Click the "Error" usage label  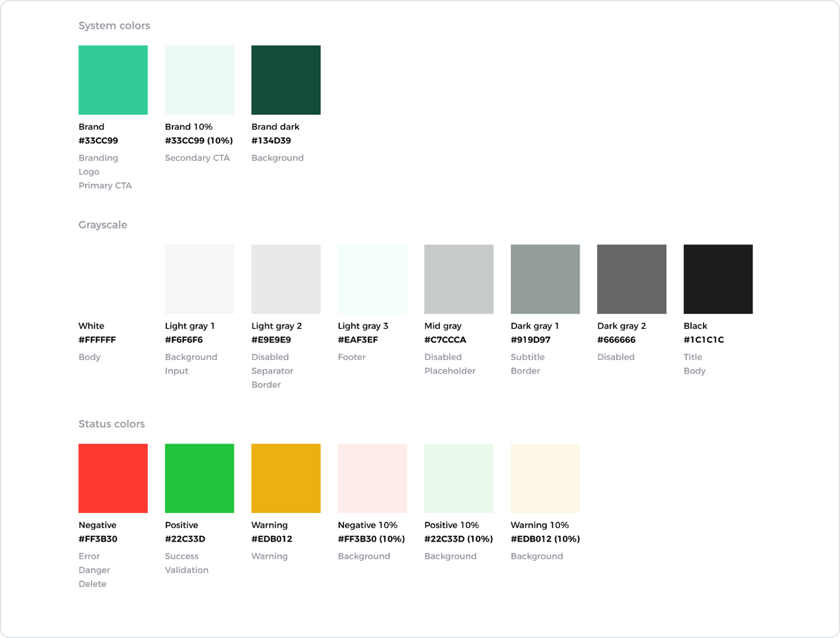point(89,556)
